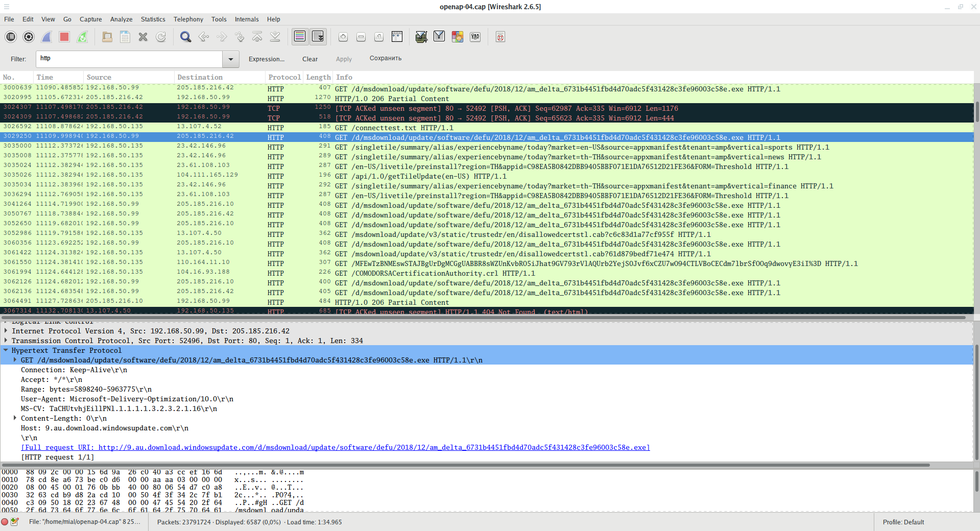Image resolution: width=980 pixels, height=531 pixels.
Task: Open capture options gear icon
Action: point(29,37)
